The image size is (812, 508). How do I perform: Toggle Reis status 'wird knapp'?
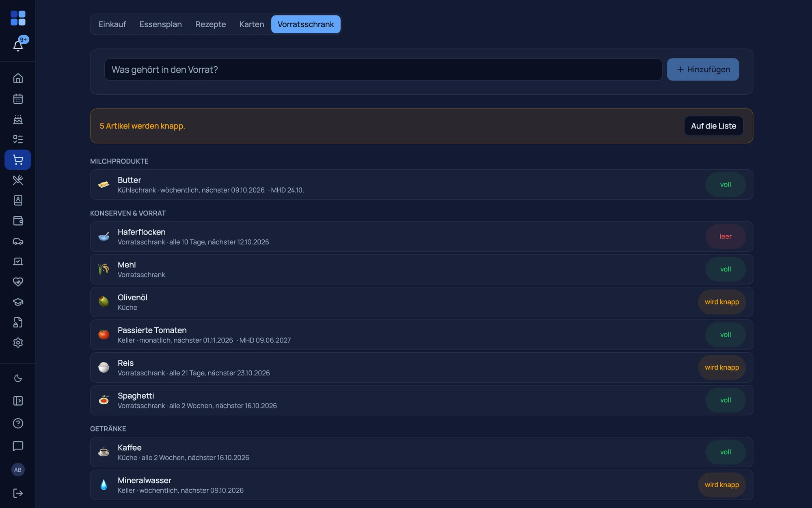[x=721, y=367]
